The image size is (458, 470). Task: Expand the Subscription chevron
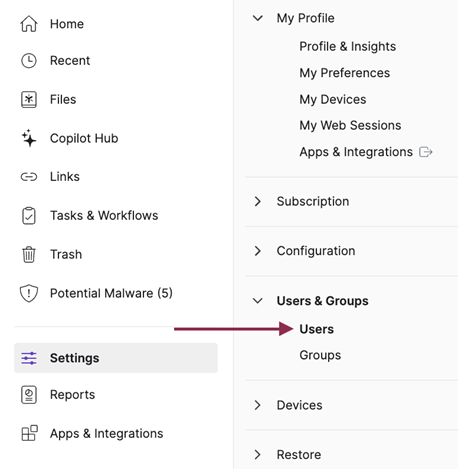click(x=258, y=201)
